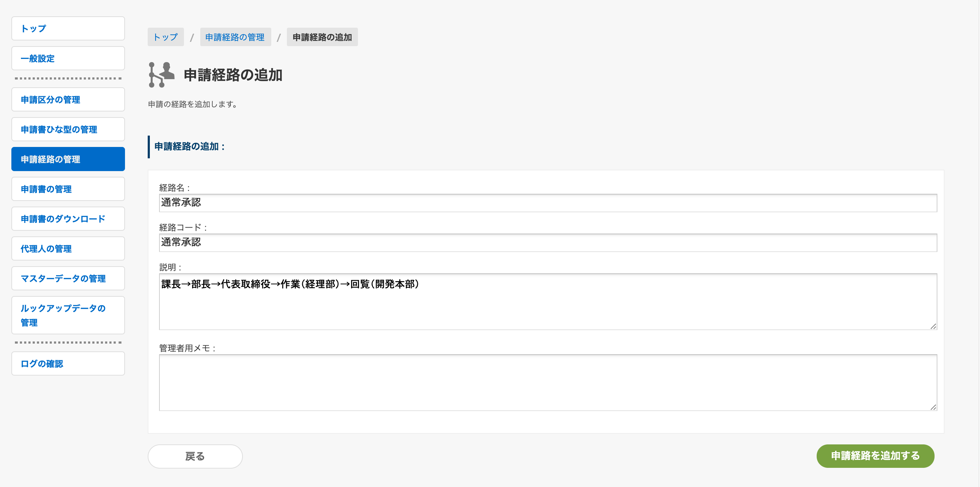The width and height of the screenshot is (980, 487).
Task: Open 代理人の管理 in the sidebar
Action: click(x=68, y=248)
